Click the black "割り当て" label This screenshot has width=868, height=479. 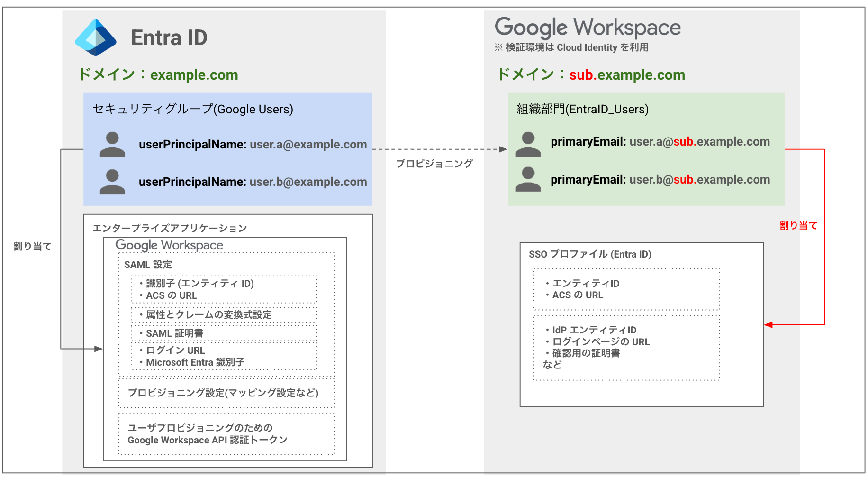[32, 246]
